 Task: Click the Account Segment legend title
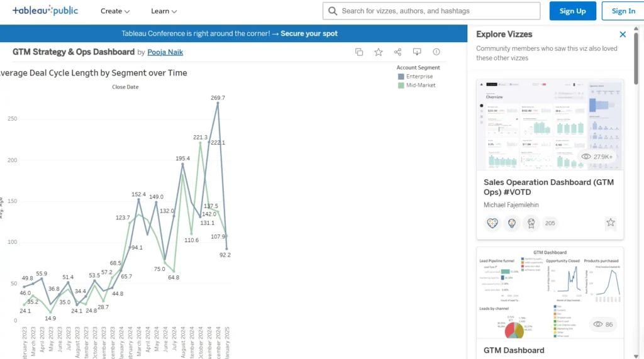click(x=418, y=67)
